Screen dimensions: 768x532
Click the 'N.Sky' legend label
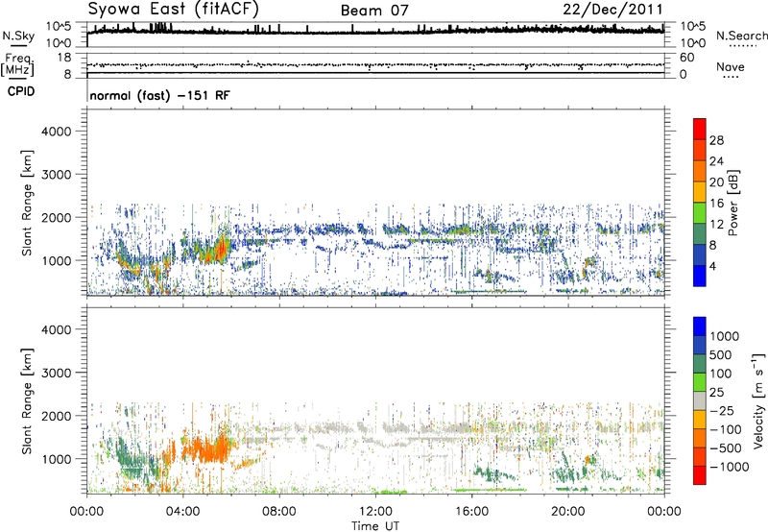[x=18, y=36]
